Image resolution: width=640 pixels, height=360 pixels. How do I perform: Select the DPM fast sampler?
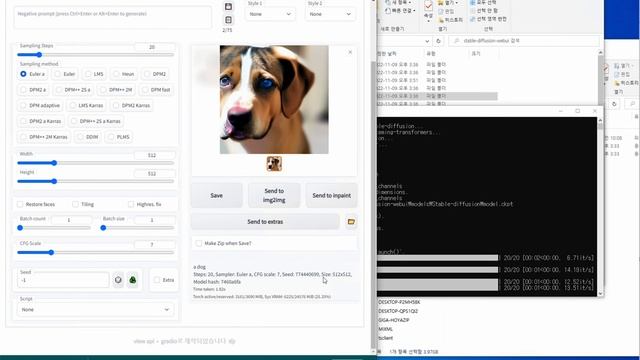[x=156, y=90]
